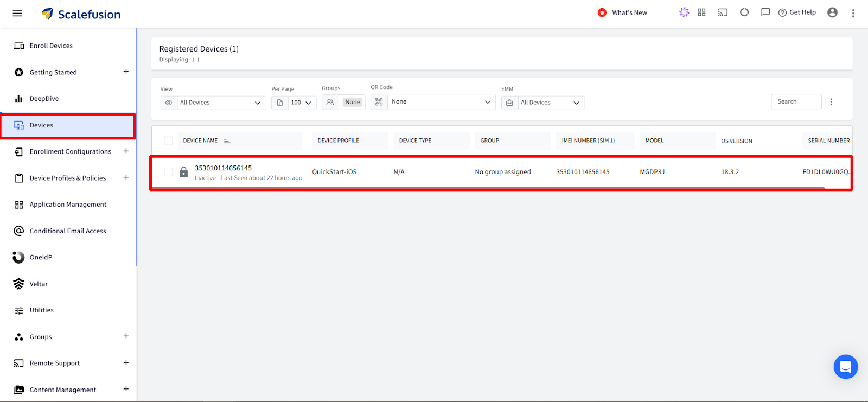
Task: Click the OS VERSION column header
Action: tap(737, 141)
